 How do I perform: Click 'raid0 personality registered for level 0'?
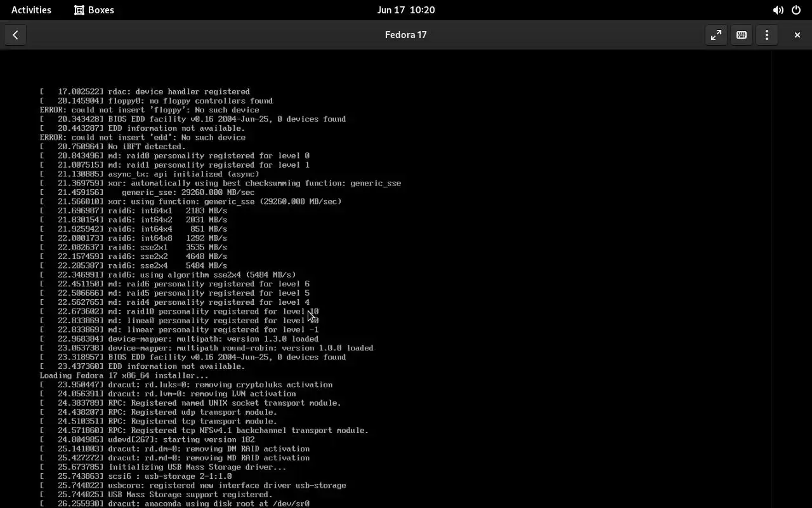pos(174,156)
